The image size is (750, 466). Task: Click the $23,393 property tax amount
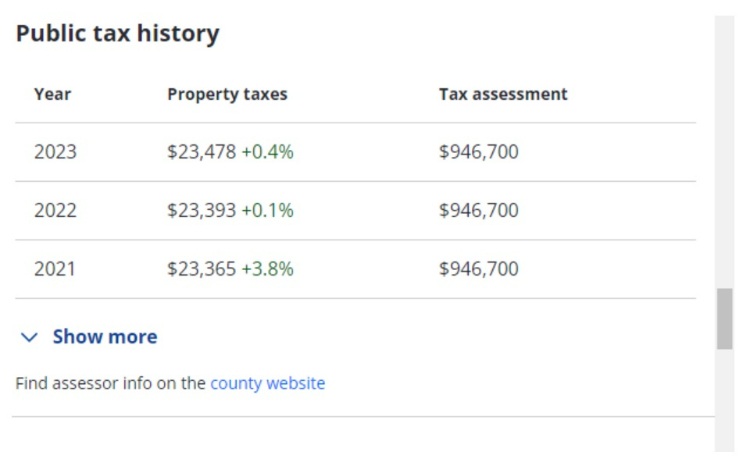201,211
